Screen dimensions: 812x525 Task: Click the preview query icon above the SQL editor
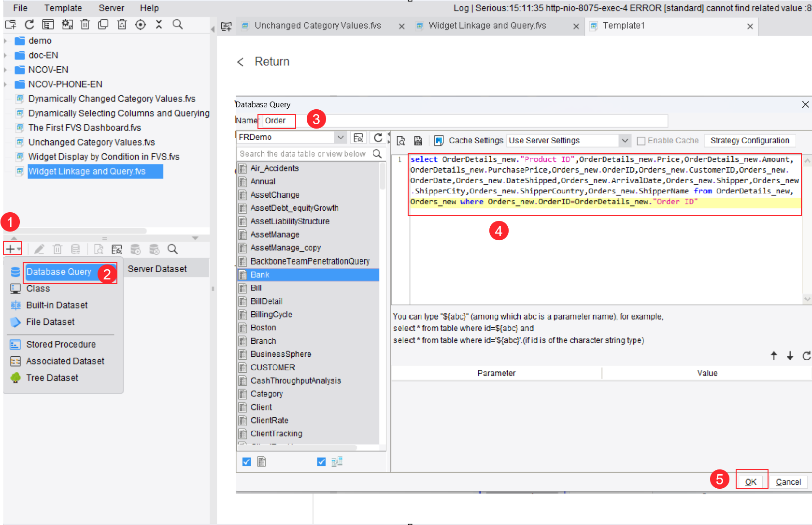coord(401,141)
